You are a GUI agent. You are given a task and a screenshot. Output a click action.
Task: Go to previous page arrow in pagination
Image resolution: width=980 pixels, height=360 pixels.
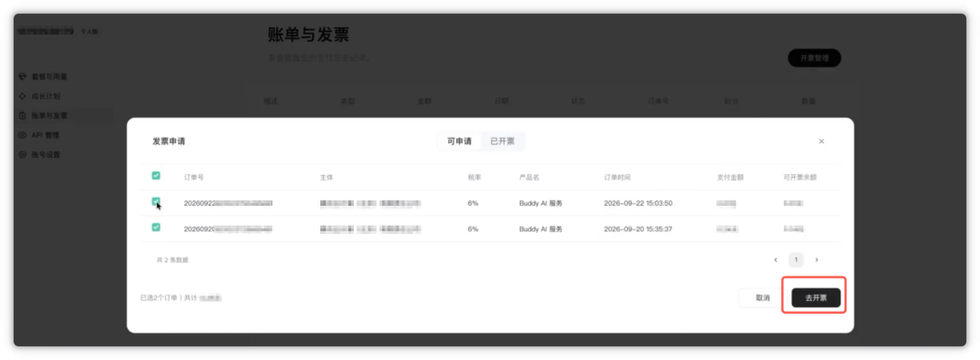click(776, 259)
